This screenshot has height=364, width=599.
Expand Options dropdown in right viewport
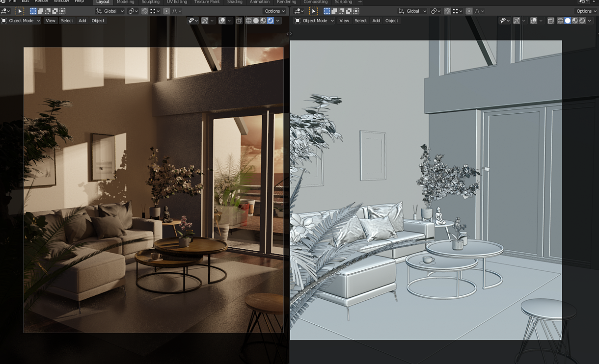click(x=586, y=11)
